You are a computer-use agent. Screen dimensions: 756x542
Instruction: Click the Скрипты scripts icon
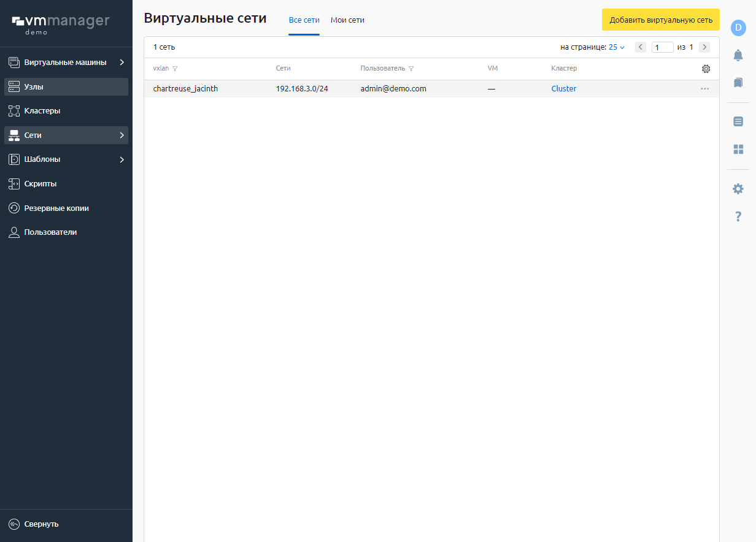tap(14, 184)
